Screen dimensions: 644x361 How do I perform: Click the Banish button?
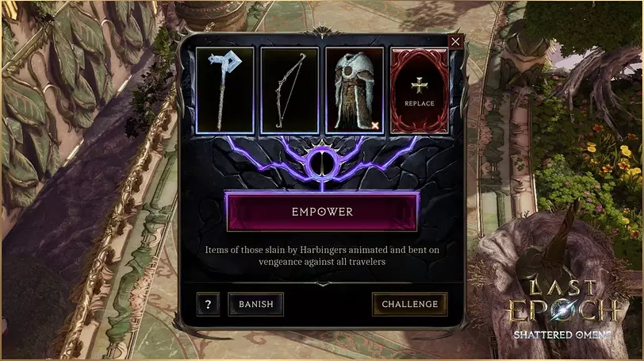256,305
